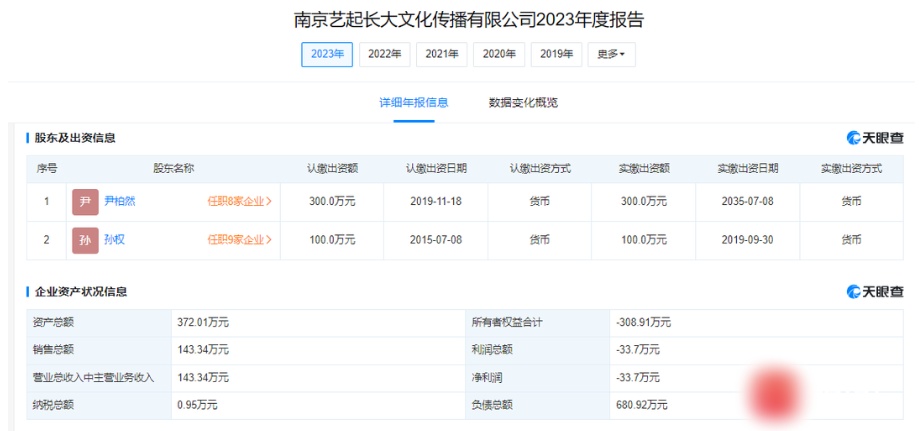Viewport: 919px width, 431px height.
Task: Click the 372.01万元 total assets value
Action: (203, 323)
